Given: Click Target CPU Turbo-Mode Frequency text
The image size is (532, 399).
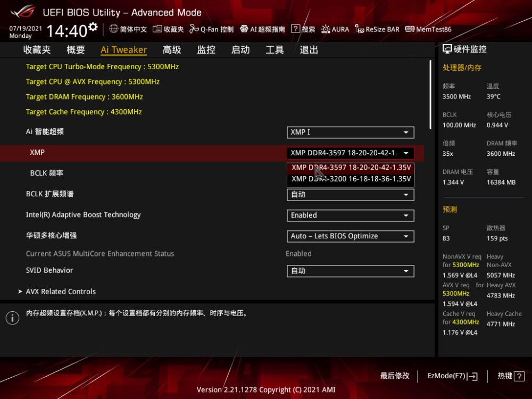Looking at the screenshot, I should 103,66.
